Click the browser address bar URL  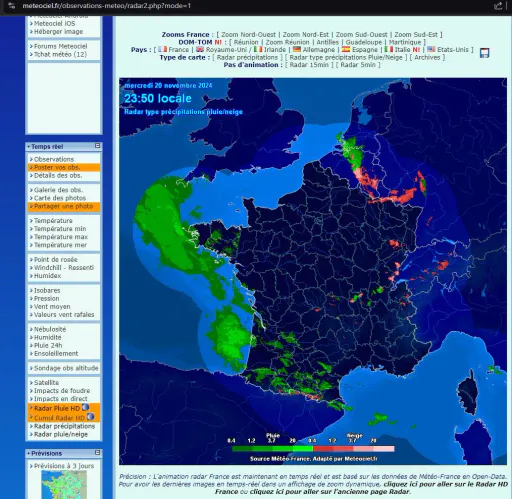click(107, 6)
